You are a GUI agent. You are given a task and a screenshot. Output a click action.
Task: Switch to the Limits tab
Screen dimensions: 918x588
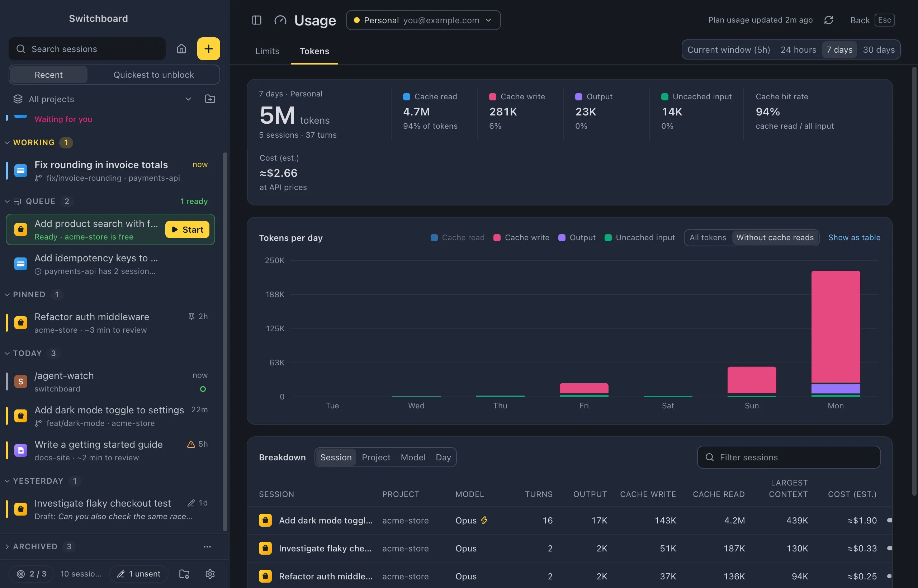coord(267,51)
